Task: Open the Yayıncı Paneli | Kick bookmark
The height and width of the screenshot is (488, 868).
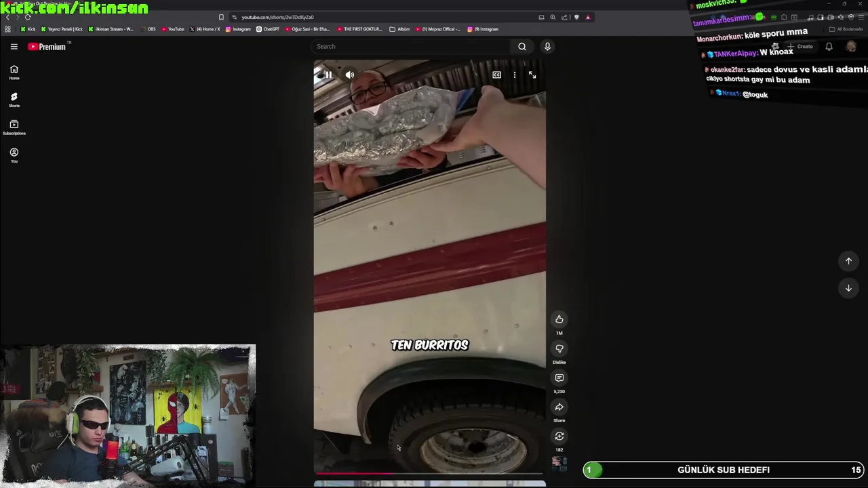Action: [x=62, y=29]
